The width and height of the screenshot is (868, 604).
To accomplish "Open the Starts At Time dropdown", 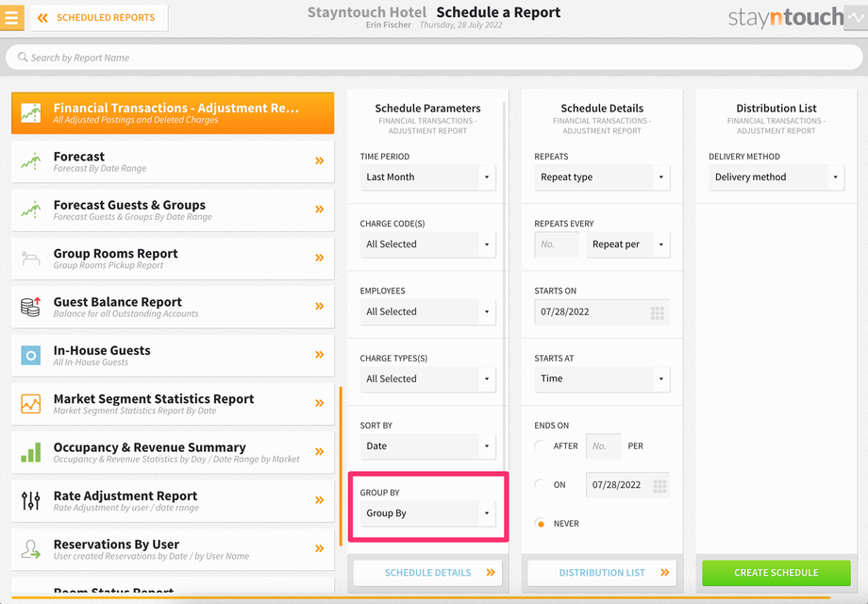I will click(602, 378).
